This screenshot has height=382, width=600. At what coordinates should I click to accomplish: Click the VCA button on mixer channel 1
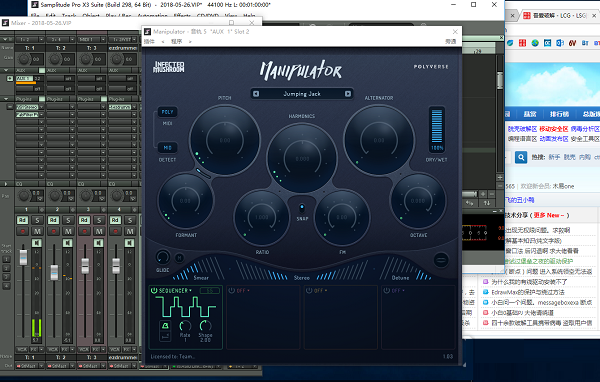tap(21, 349)
